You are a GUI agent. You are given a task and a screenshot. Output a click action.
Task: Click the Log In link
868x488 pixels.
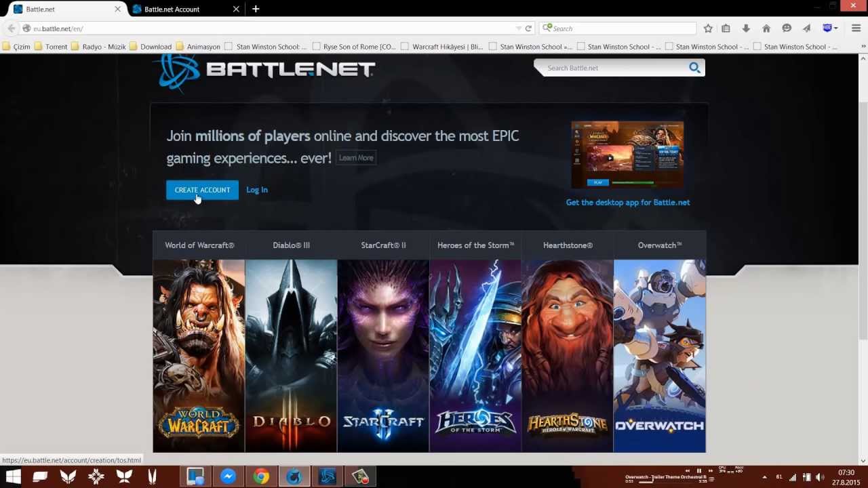pos(257,190)
